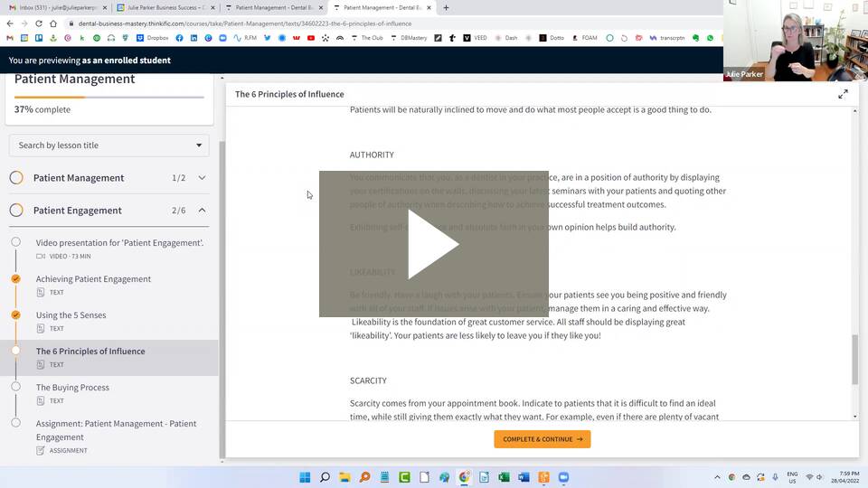Open the YouTube bookmark icon

pos(311,38)
